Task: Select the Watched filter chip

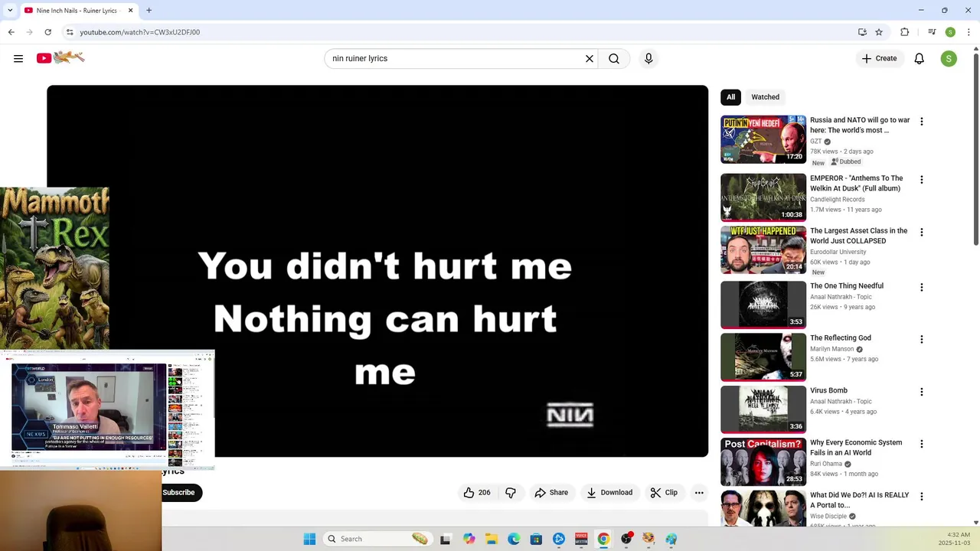Action: coord(765,97)
